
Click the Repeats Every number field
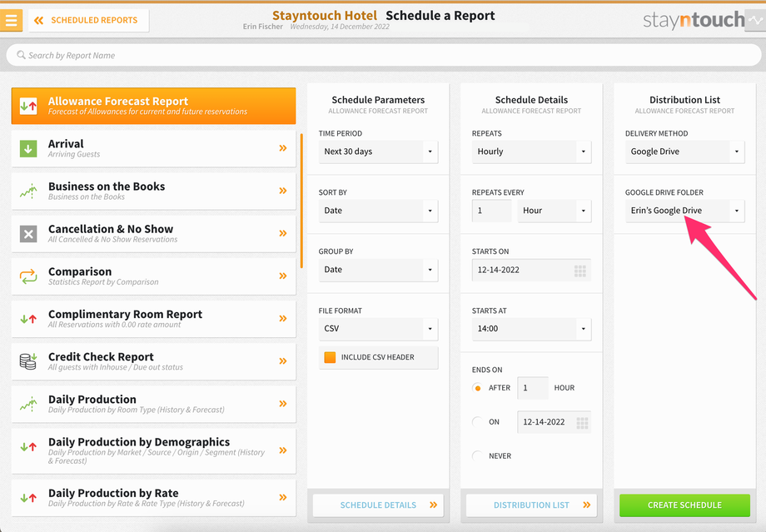[x=491, y=211]
